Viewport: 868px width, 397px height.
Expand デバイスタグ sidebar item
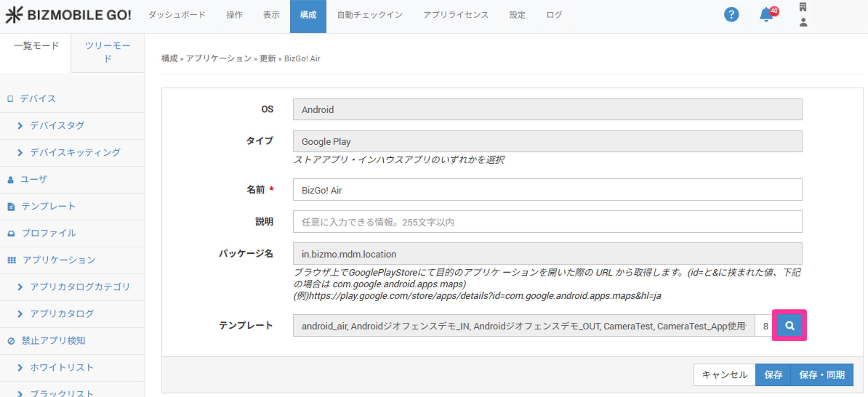tap(57, 125)
